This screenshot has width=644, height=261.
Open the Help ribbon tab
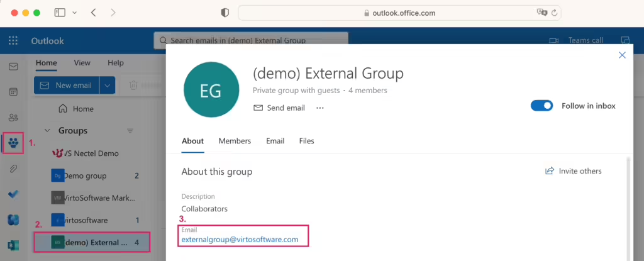point(116,63)
